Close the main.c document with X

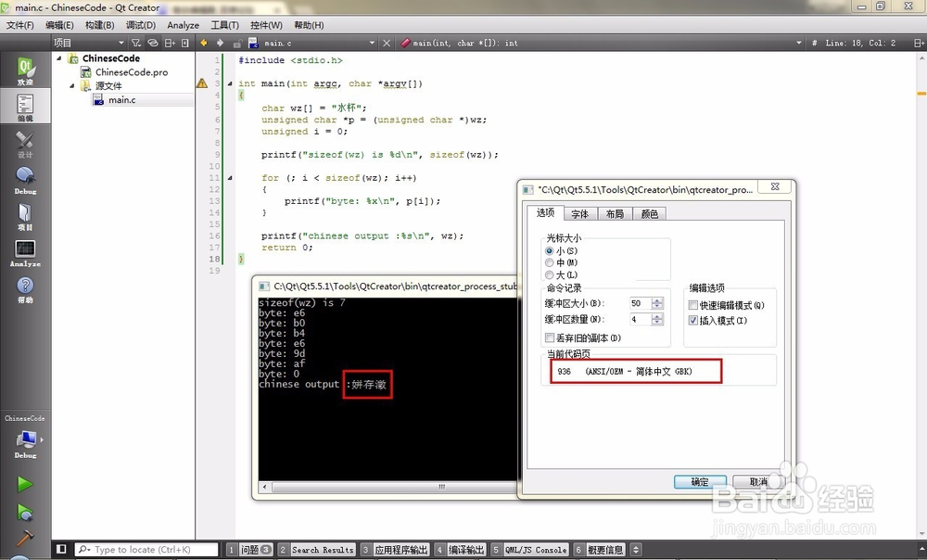pos(387,43)
